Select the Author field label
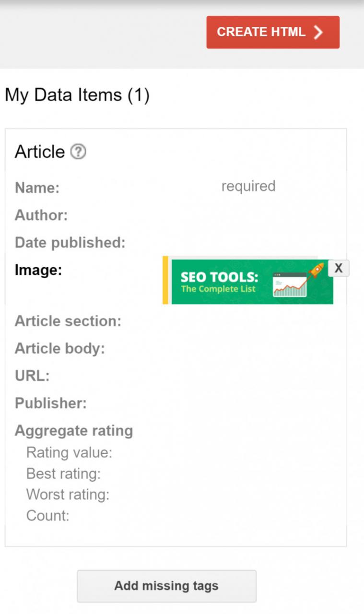 click(x=41, y=215)
